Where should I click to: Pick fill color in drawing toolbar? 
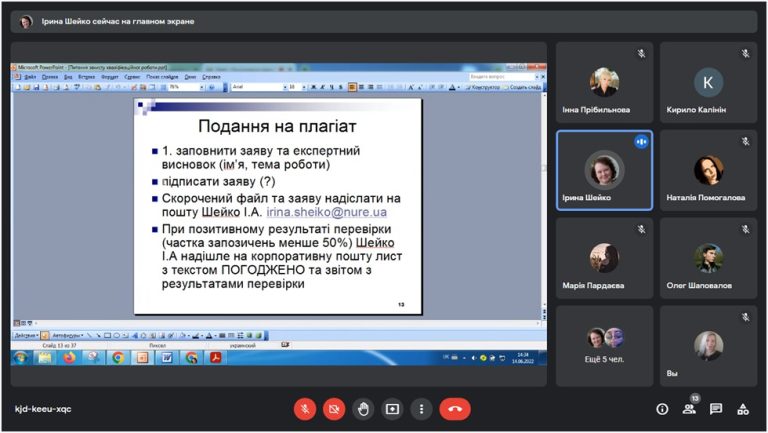coord(182,336)
